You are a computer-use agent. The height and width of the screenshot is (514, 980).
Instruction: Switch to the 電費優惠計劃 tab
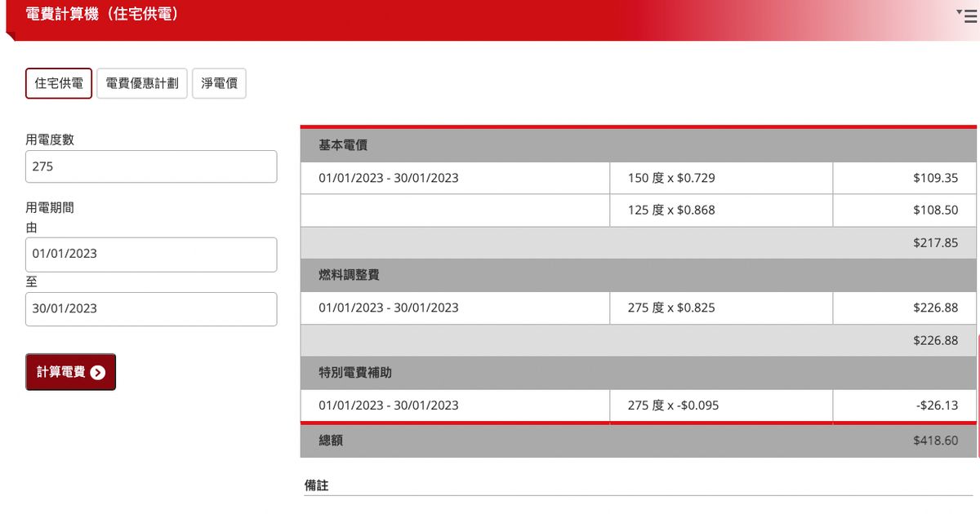click(x=142, y=83)
